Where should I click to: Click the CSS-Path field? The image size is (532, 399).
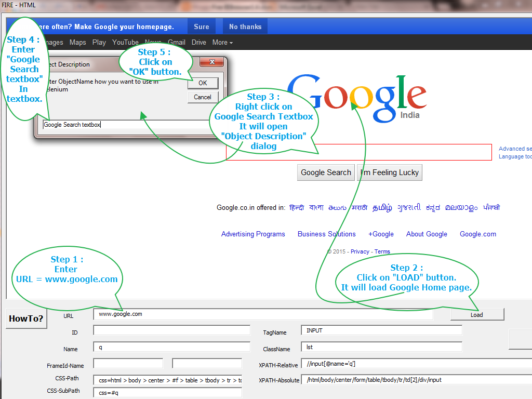168,380
